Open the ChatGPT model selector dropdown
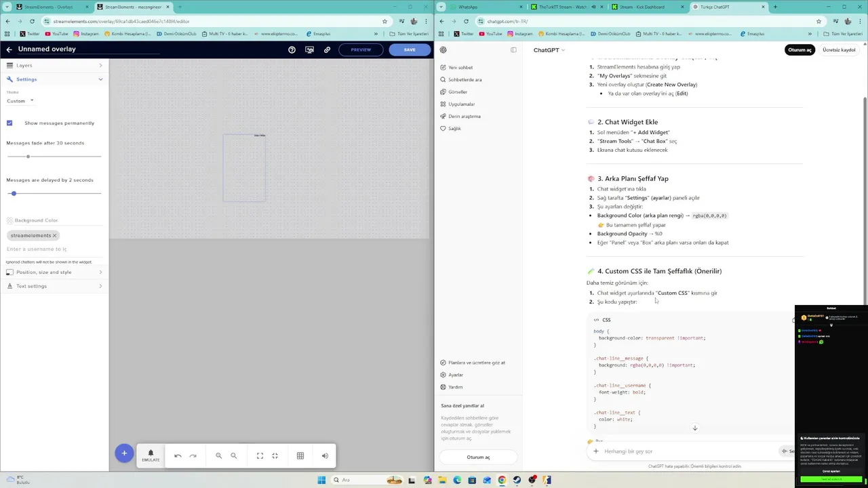The image size is (868, 488). click(x=549, y=49)
